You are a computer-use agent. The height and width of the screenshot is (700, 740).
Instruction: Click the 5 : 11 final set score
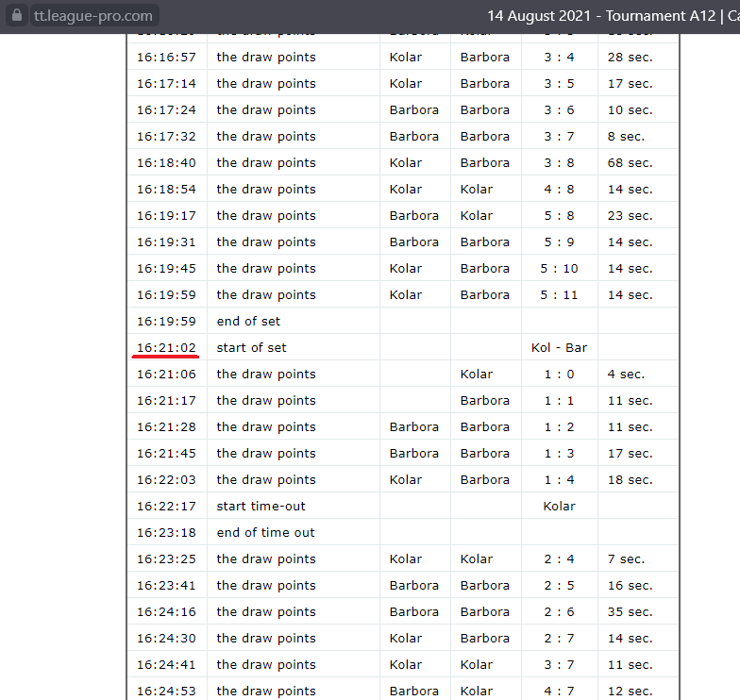point(559,294)
